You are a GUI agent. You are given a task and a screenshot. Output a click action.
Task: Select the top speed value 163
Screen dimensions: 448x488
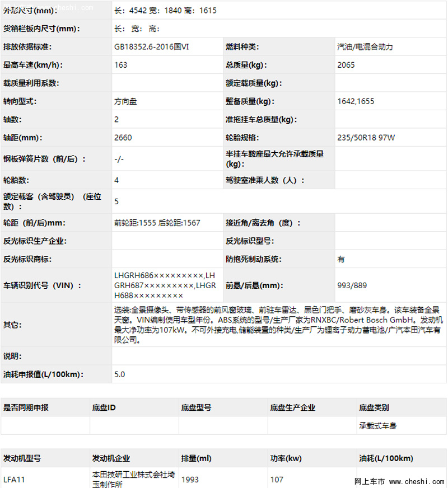121,65
